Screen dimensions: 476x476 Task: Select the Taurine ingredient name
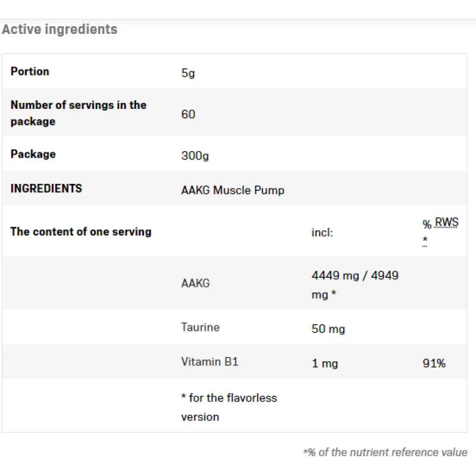coord(200,327)
